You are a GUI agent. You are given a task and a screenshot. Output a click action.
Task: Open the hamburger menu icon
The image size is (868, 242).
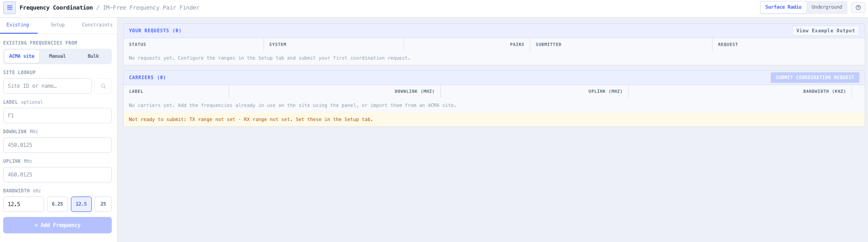point(10,8)
